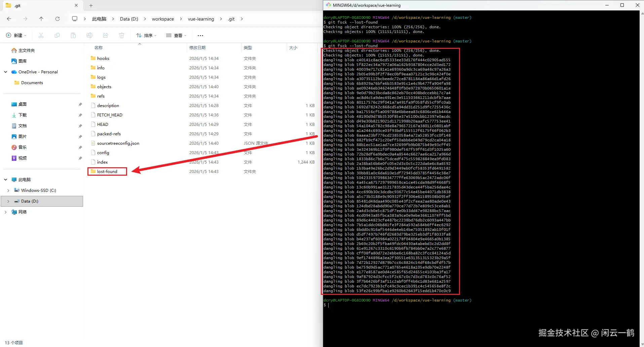This screenshot has width=644, height=347.
Task: Open the hooks folder
Action: 103,58
